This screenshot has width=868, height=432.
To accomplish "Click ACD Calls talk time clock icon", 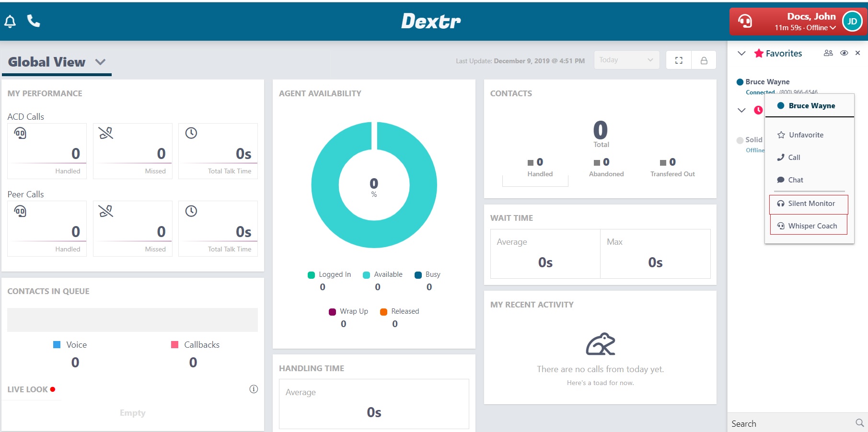I will [191, 133].
